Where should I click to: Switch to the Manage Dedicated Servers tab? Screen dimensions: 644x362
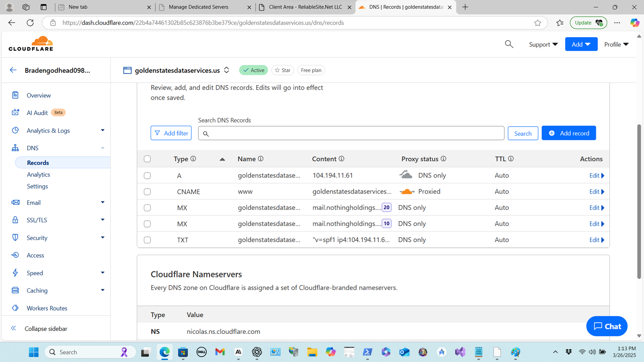(x=205, y=7)
